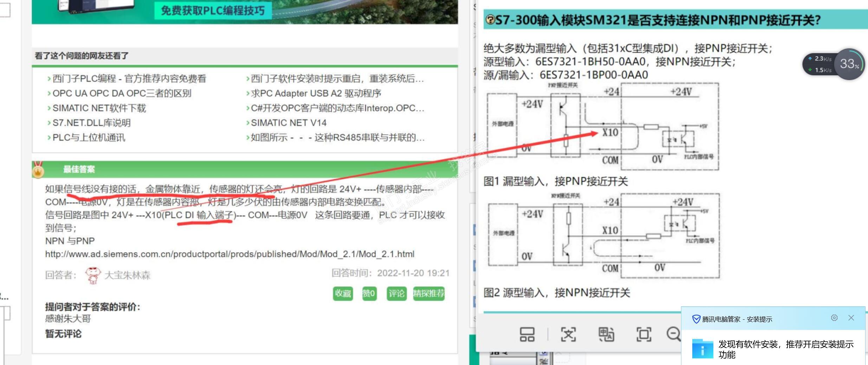
Task: Click the 评论 comment button
Action: tap(396, 293)
